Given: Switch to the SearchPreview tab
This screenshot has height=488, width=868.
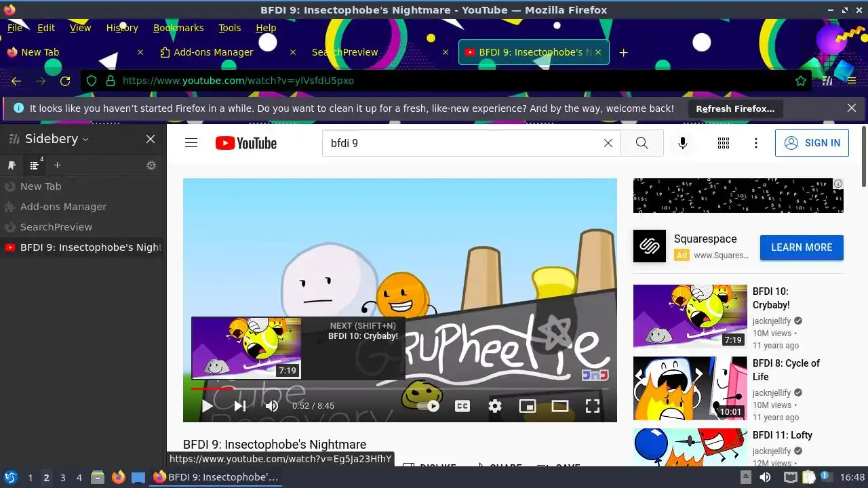Looking at the screenshot, I should 382,52.
